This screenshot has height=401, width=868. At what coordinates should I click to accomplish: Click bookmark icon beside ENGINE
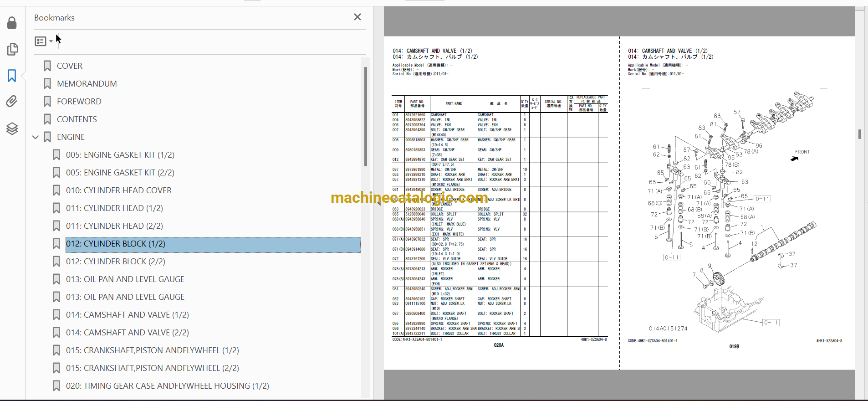pyautogui.click(x=47, y=137)
